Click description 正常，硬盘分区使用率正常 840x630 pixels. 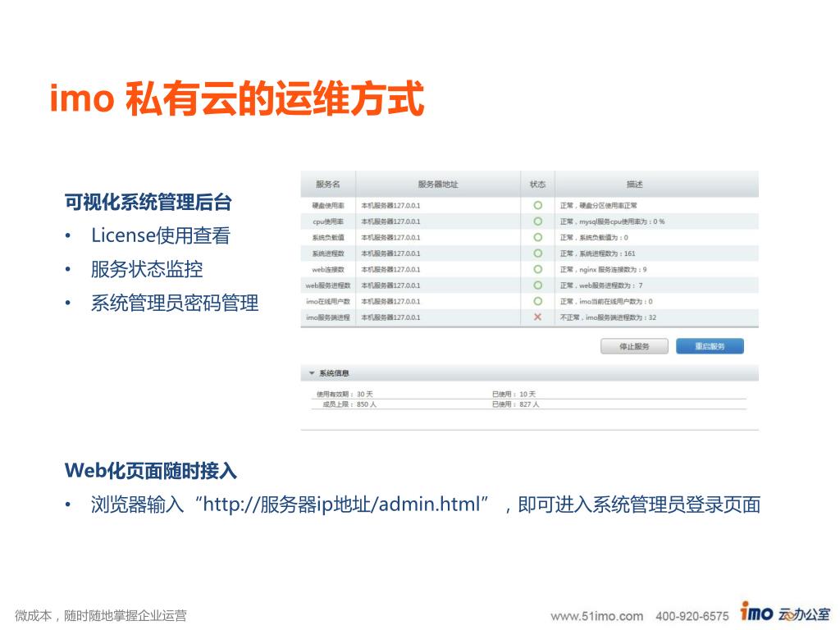[x=598, y=206]
